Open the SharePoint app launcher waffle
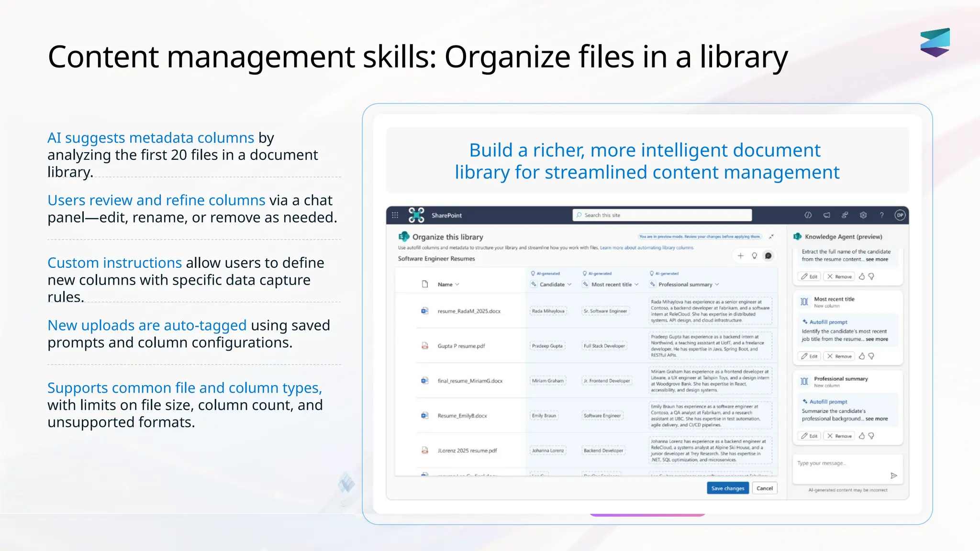 pyautogui.click(x=395, y=215)
